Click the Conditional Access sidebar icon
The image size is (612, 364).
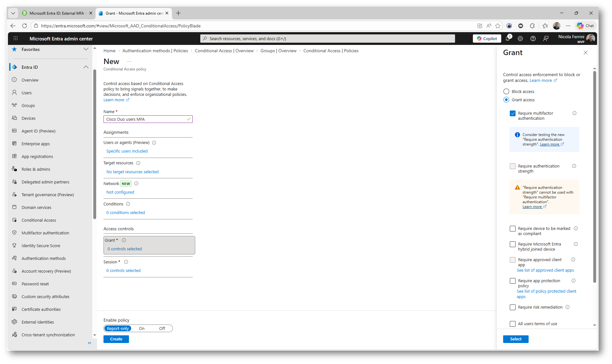tap(14, 220)
